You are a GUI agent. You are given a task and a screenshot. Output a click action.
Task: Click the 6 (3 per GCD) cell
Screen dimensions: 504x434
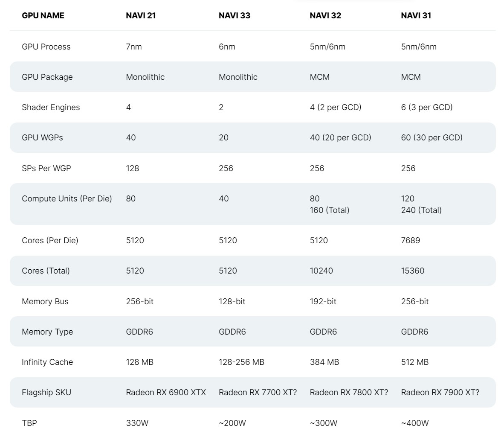426,107
